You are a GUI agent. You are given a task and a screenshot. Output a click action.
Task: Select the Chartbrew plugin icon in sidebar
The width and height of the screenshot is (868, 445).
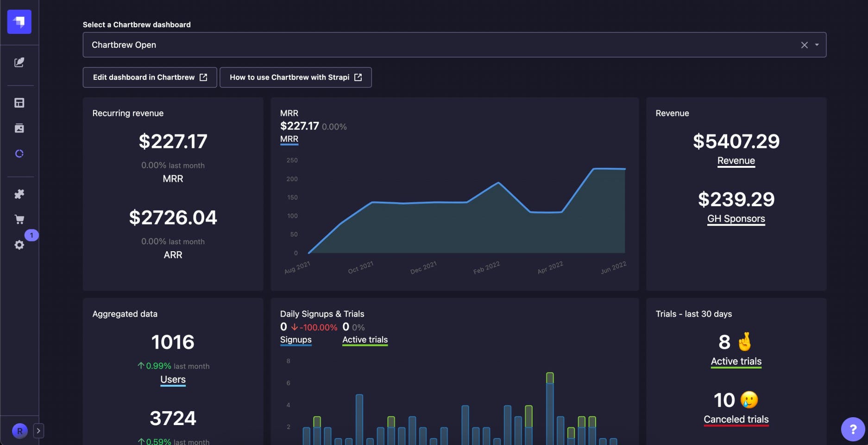[x=19, y=153]
